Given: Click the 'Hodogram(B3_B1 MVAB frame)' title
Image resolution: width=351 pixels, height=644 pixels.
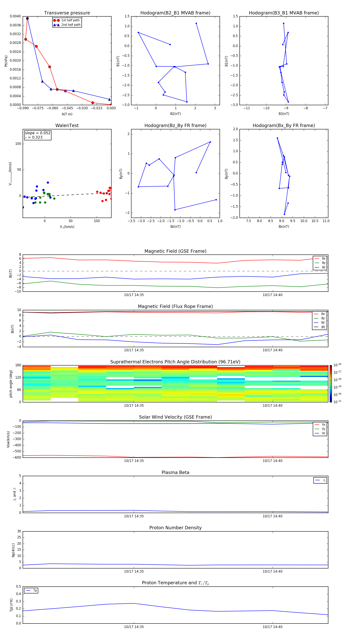Looking at the screenshot, I should [284, 13].
